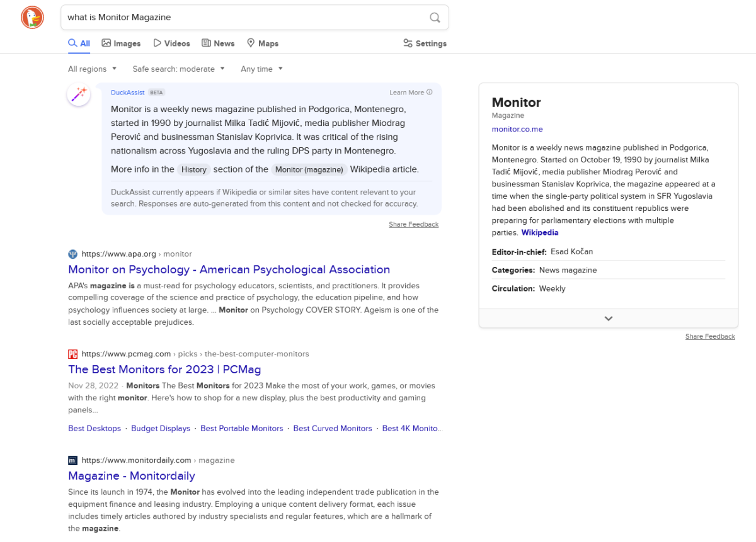Open the Best Portable Monitors sitelink

[242, 429]
